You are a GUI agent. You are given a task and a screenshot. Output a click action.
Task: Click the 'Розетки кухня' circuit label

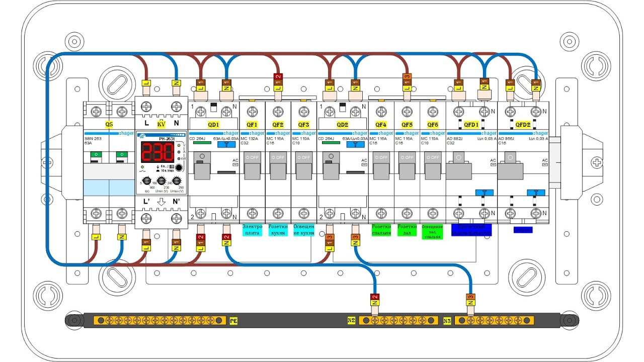pos(278,230)
